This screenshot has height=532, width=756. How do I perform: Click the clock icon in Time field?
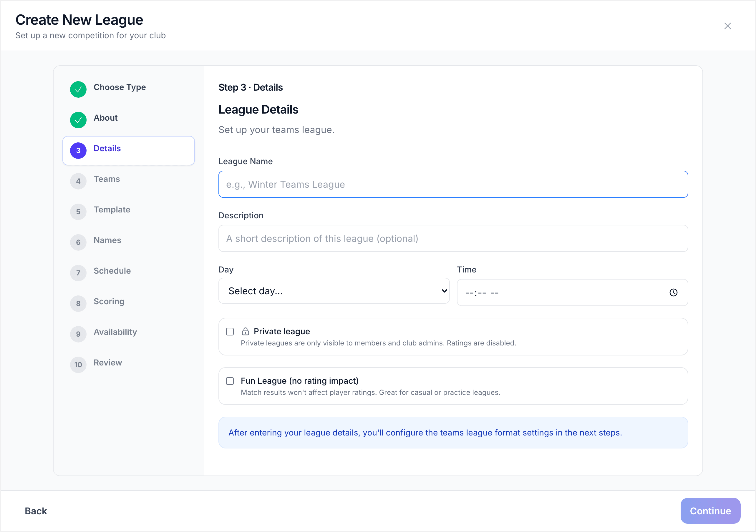tap(673, 292)
